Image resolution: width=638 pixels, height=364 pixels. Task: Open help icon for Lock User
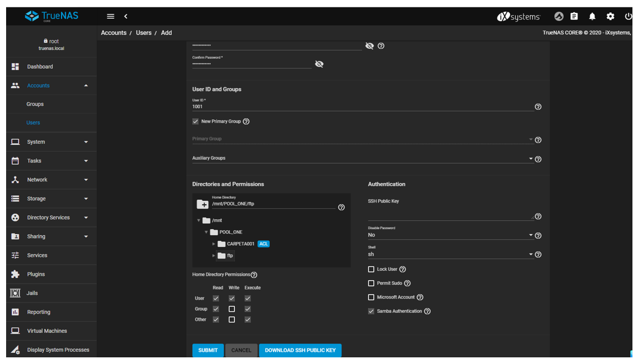[x=403, y=269]
